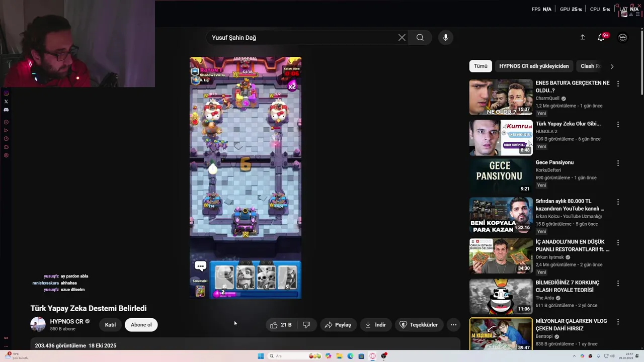
Task: Click the Bentropi channel name
Action: tap(544, 336)
